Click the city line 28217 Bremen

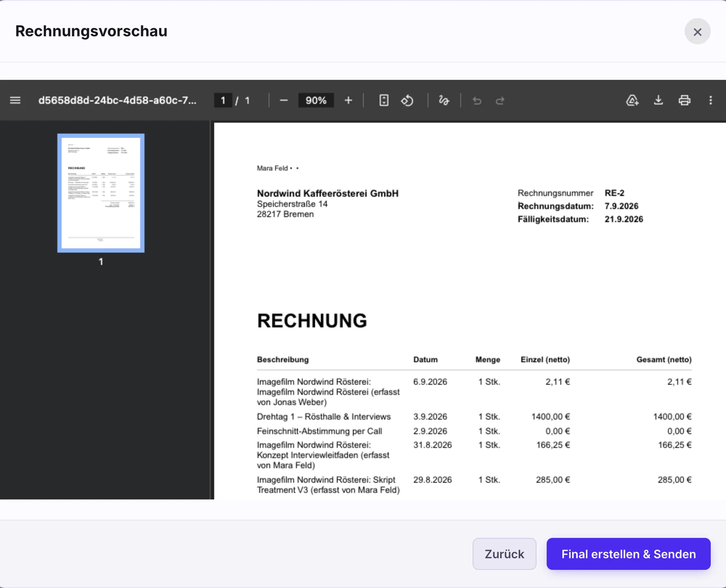285,214
